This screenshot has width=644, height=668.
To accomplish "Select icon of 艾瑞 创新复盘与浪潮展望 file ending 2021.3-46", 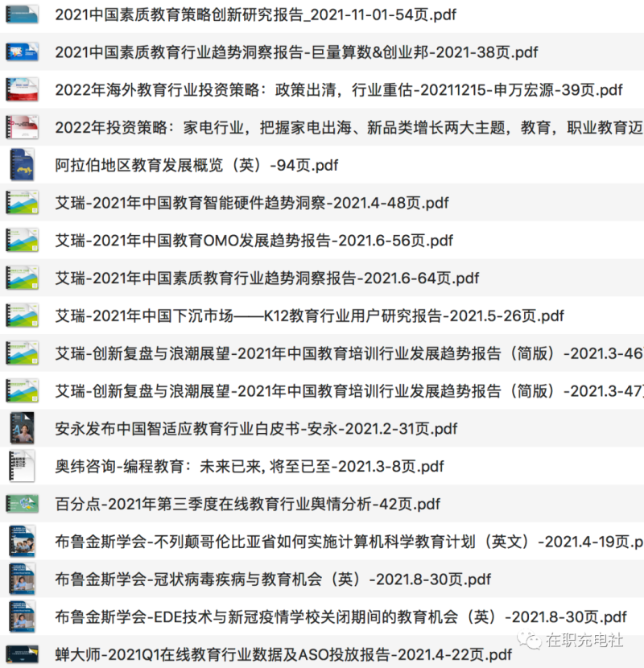I will pos(22,353).
